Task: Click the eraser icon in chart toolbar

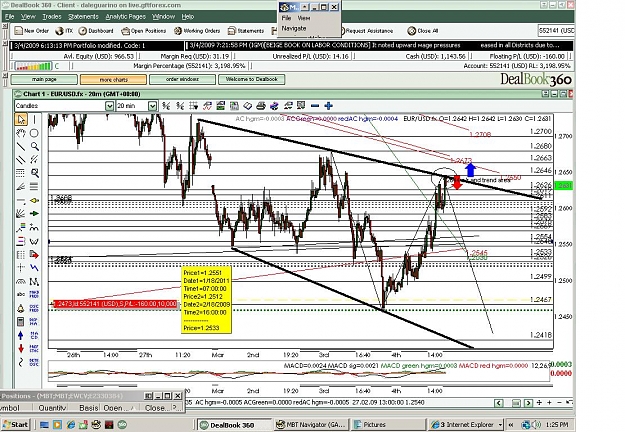Action: click(x=248, y=106)
